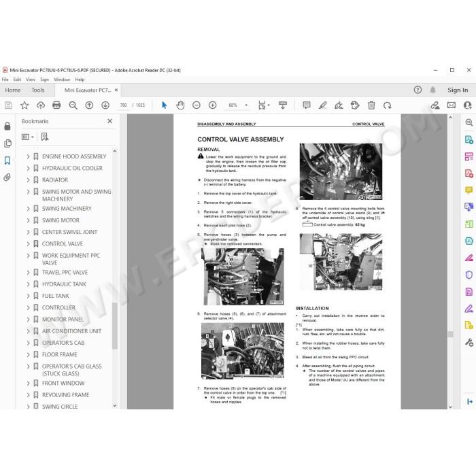Screen dimensions: 476x476
Task: Zoom in with plus icon
Action: [x=212, y=105]
